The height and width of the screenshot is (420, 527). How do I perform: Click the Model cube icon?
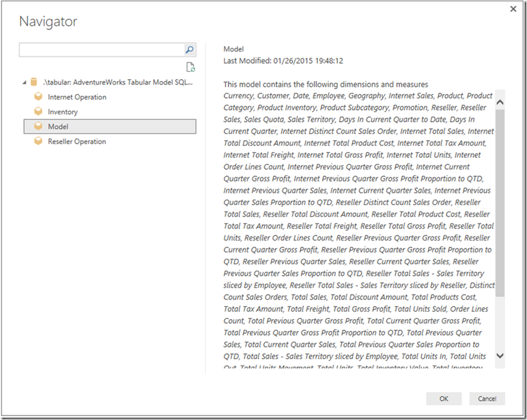point(39,126)
